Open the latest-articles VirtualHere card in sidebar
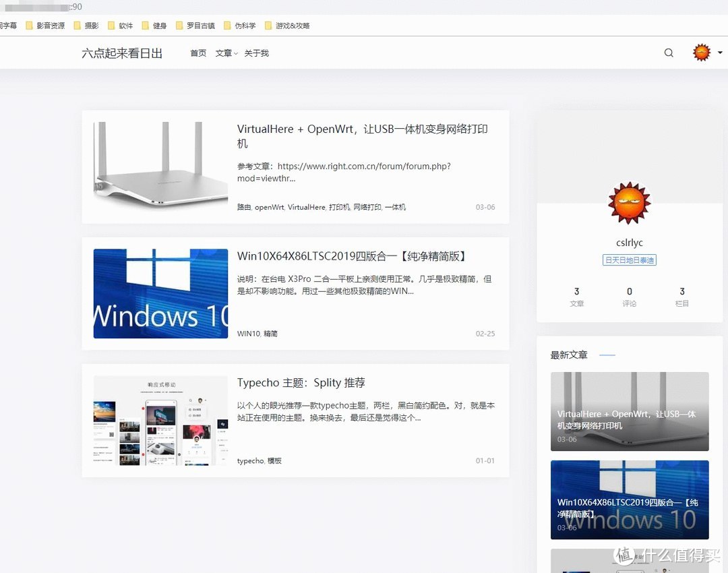728x573 pixels. (x=630, y=411)
